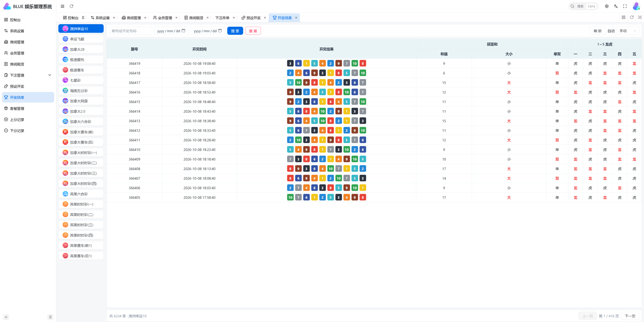Open the start date calendar picker

point(183,31)
